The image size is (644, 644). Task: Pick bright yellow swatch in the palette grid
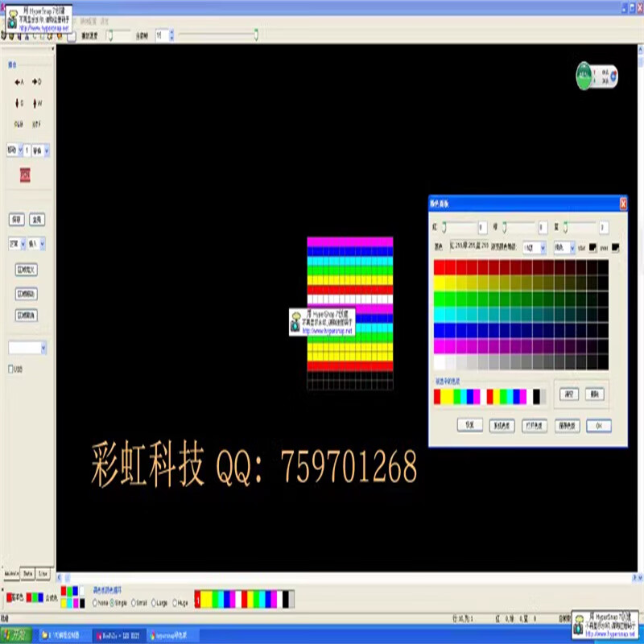click(x=439, y=283)
